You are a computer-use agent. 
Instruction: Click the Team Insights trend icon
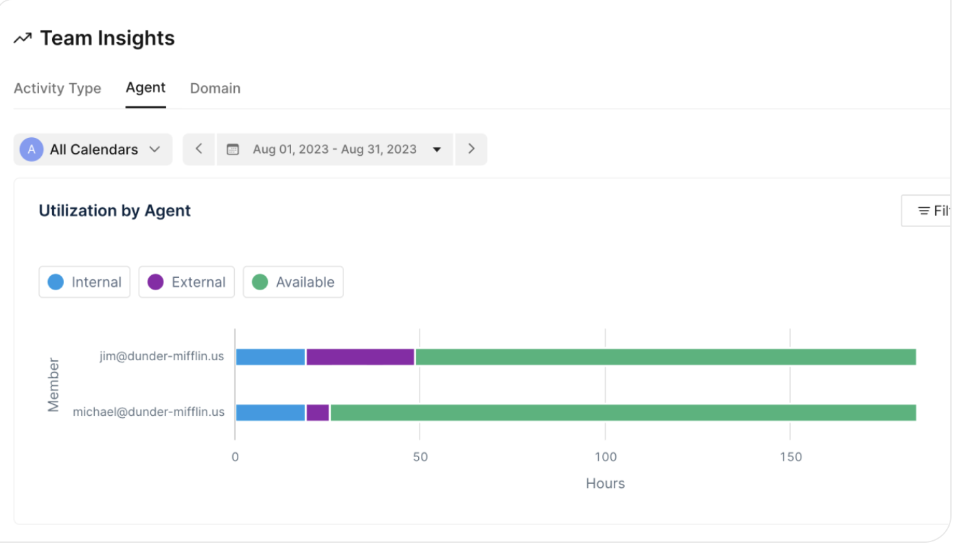click(x=23, y=38)
